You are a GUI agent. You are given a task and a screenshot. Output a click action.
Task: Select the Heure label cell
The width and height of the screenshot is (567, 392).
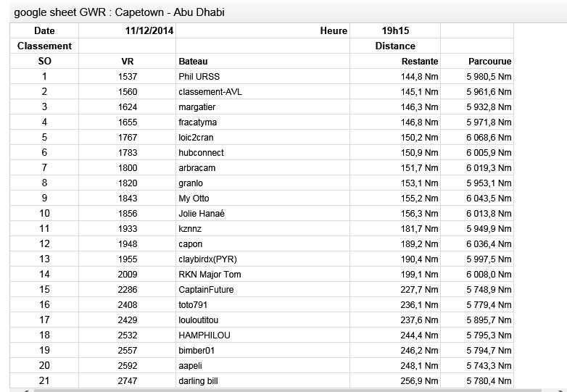click(x=334, y=31)
